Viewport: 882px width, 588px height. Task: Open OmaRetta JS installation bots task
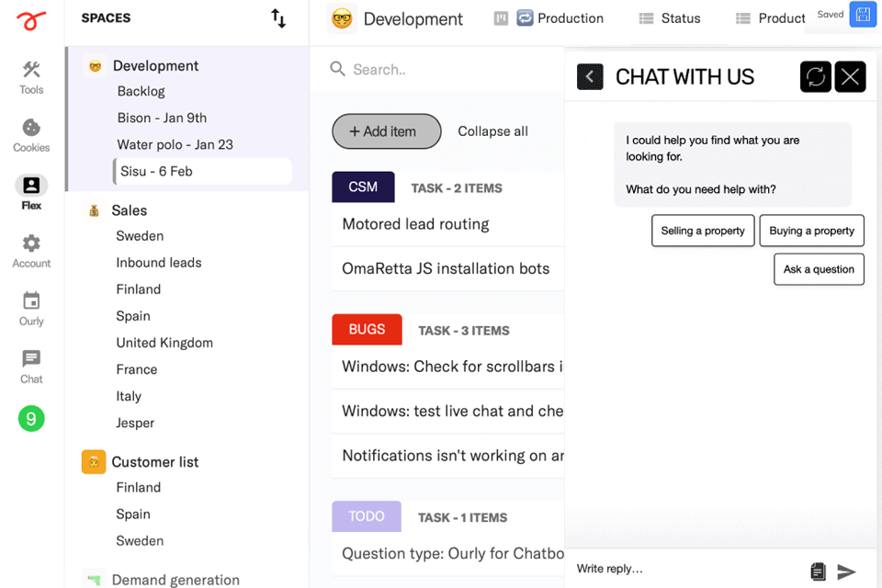(x=448, y=269)
